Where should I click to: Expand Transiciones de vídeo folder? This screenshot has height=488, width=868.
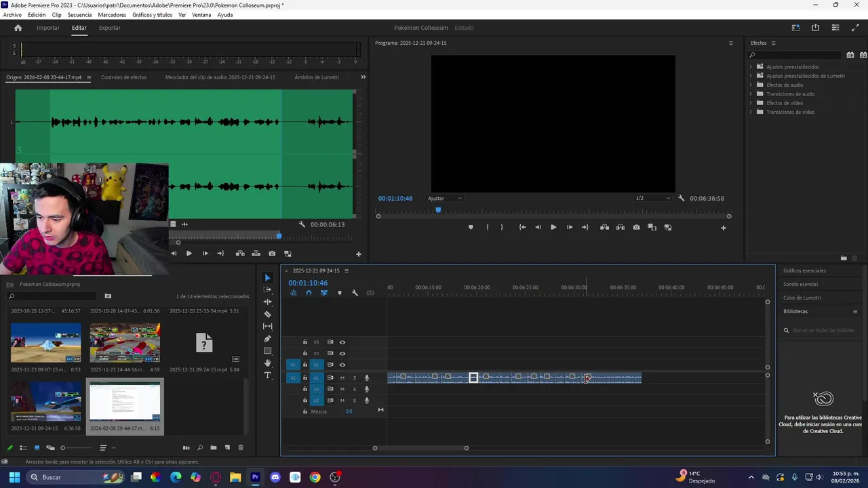coord(751,112)
